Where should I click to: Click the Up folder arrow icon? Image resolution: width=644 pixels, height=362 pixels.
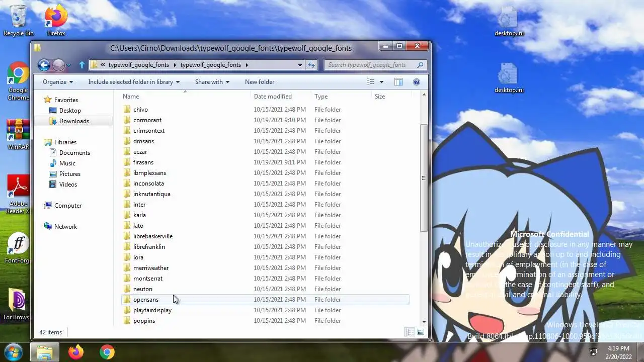click(82, 65)
